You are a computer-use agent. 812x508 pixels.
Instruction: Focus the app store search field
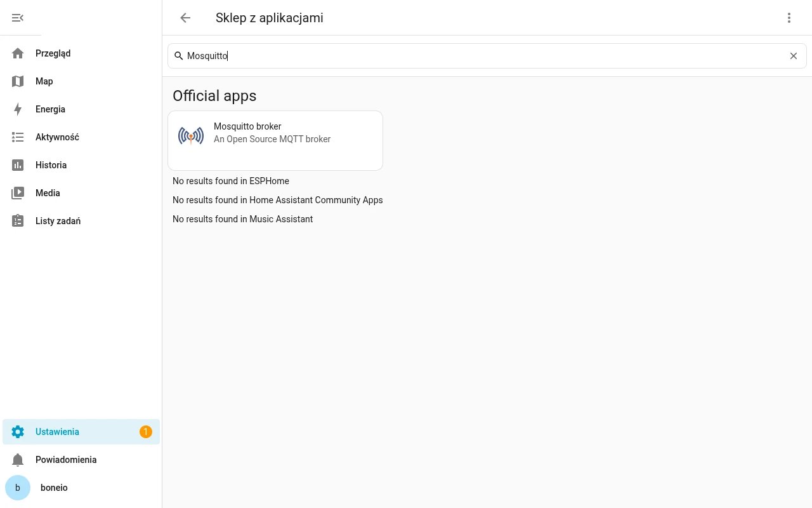coord(487,56)
